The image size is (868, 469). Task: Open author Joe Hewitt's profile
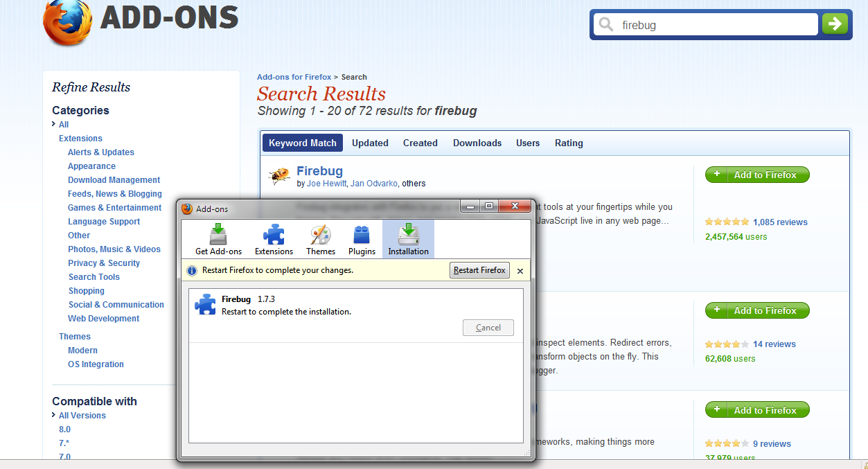(x=326, y=184)
